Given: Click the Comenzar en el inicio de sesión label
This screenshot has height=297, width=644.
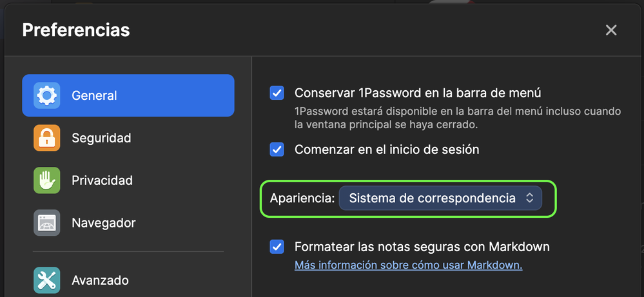Looking at the screenshot, I should coord(387,149).
